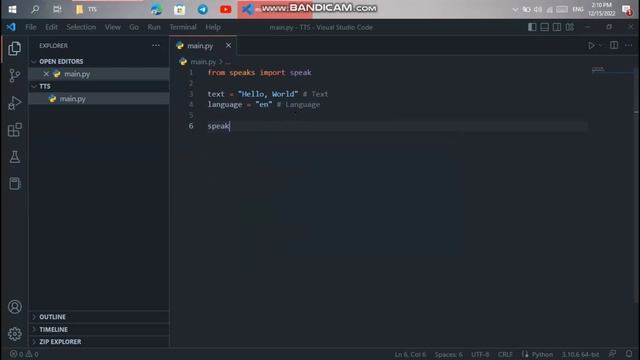Open the volume speaker tray icon
Screen dimensions: 640x360
click(538, 9)
